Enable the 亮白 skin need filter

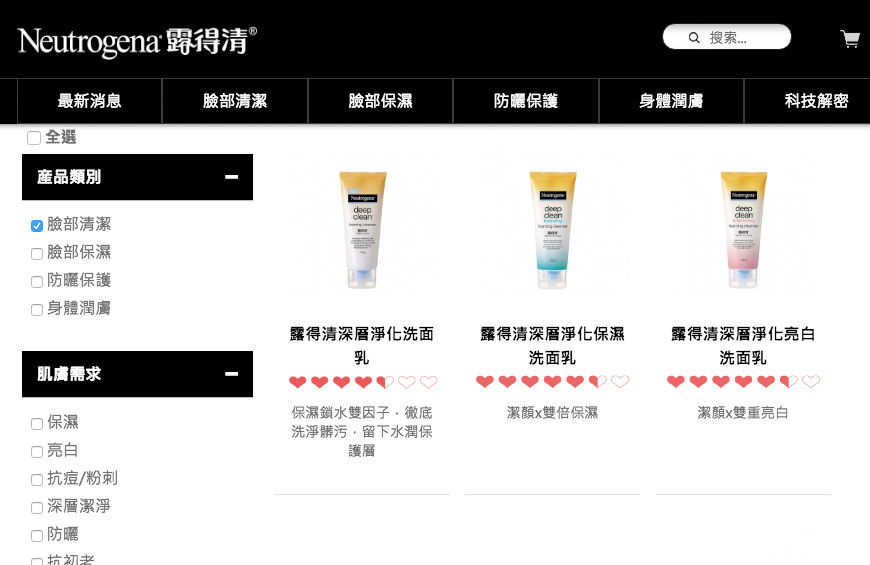pyautogui.click(x=37, y=451)
